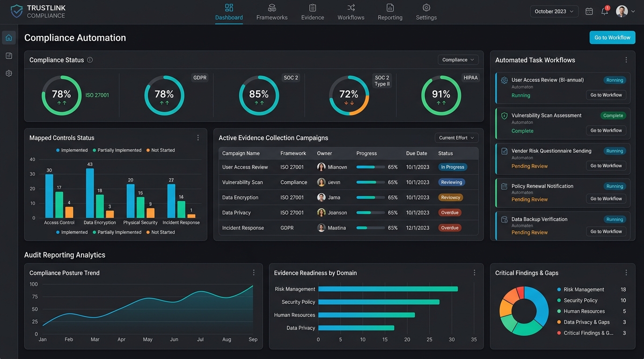Click the SOC 2 Type II 72% gauge
Viewport: 644px width, 359px height.
pos(349,95)
